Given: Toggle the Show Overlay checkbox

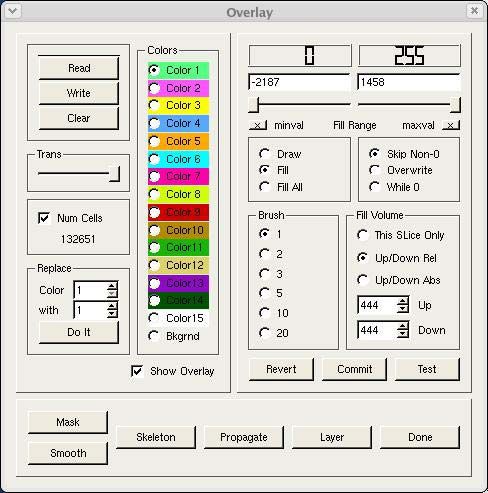Looking at the screenshot, I should [137, 371].
